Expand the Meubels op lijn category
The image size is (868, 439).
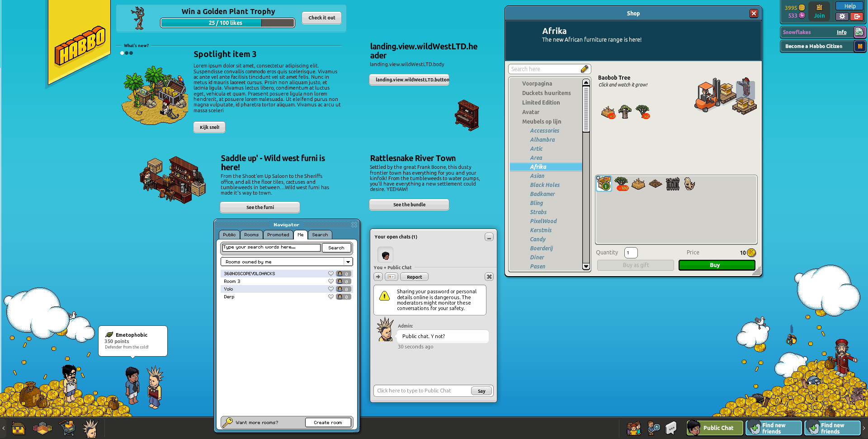[542, 121]
